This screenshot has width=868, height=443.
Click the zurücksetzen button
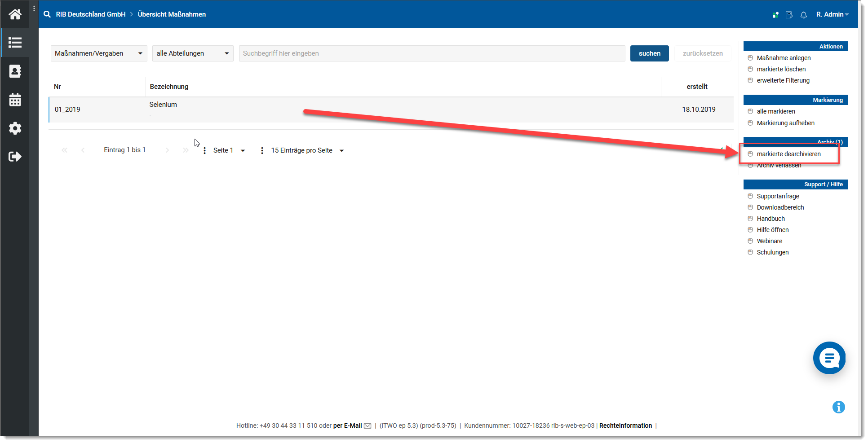tap(703, 53)
